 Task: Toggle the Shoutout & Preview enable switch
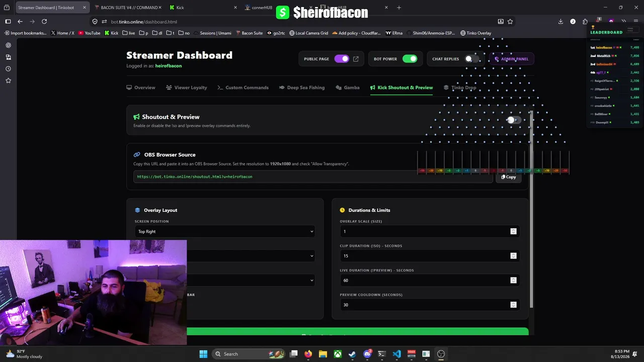click(514, 120)
